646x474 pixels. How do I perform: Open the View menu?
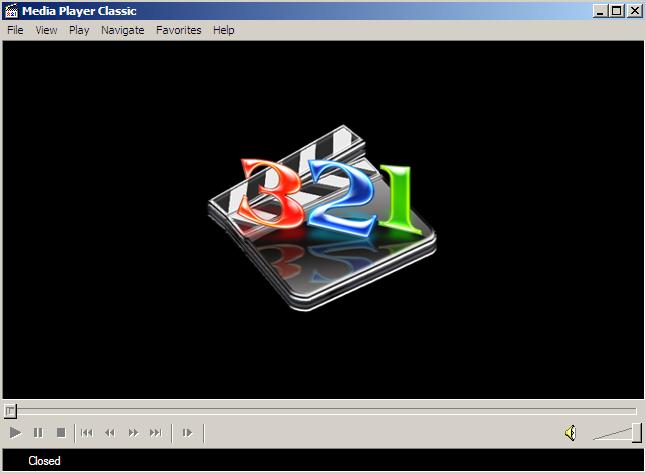click(x=46, y=30)
